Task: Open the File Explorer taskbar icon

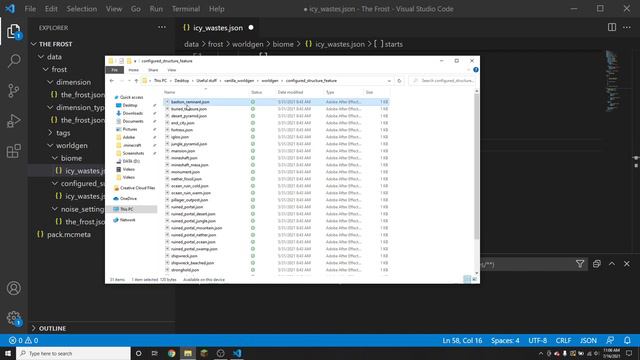Action: tap(188, 353)
